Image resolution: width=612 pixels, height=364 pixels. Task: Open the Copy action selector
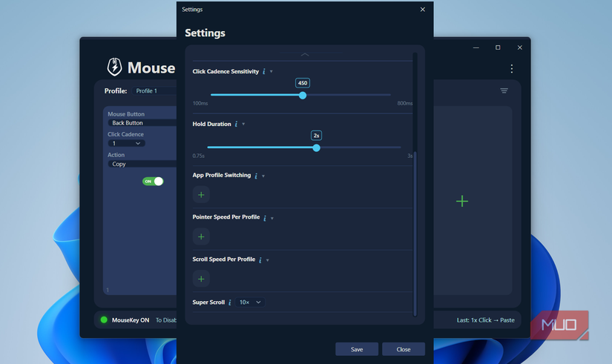pyautogui.click(x=142, y=165)
